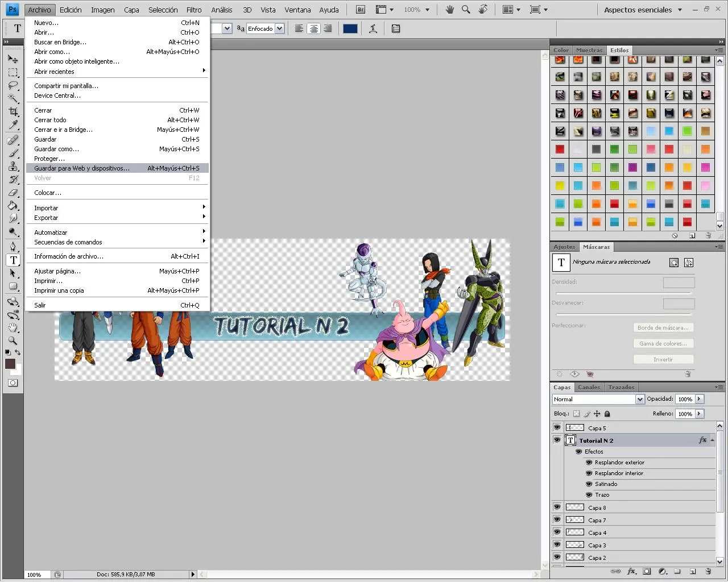Open the Capas panel options menu
Viewport: 728px width, 582px height.
pos(719,387)
